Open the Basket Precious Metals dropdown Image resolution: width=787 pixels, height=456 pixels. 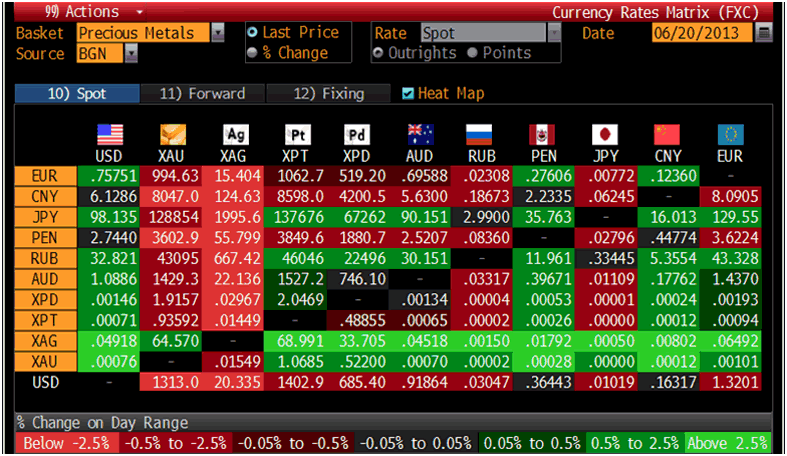218,33
